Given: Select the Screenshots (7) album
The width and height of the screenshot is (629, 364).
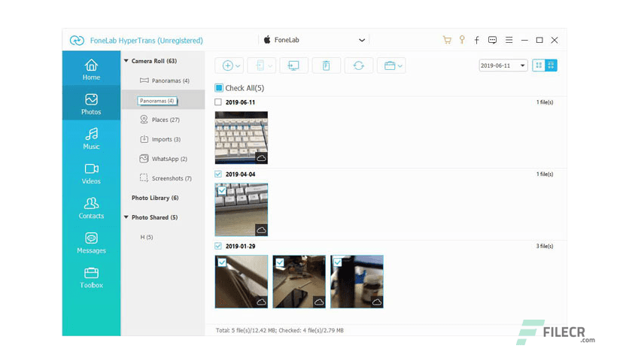Looking at the screenshot, I should [x=165, y=178].
